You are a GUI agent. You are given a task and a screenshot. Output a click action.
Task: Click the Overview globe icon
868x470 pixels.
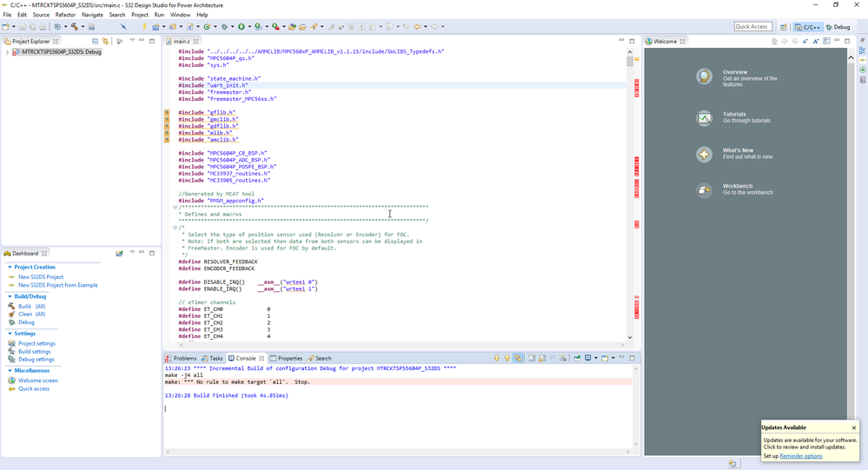tap(704, 76)
